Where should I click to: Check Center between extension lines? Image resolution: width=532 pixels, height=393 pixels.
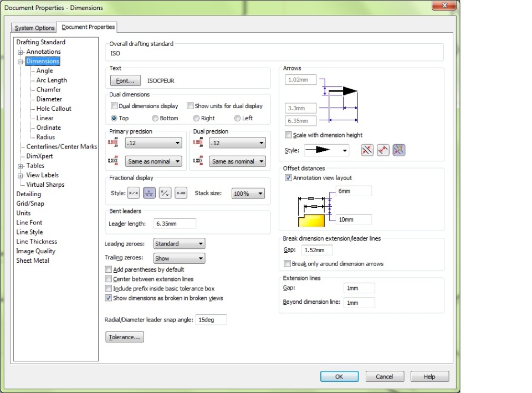[108, 279]
